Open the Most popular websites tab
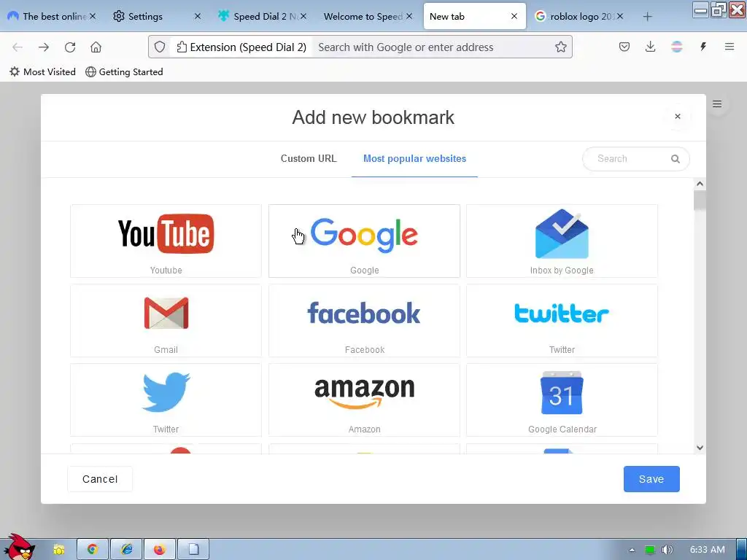This screenshot has width=747, height=560. tap(414, 158)
